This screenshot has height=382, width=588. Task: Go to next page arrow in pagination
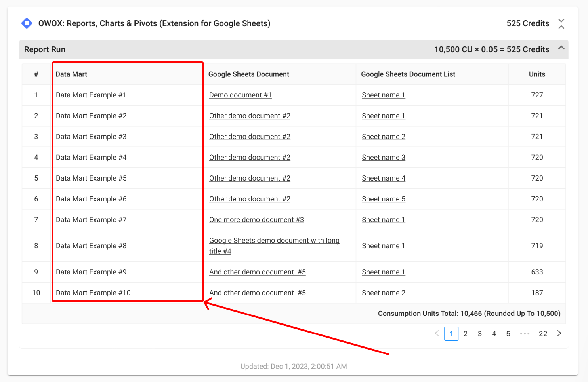click(559, 333)
